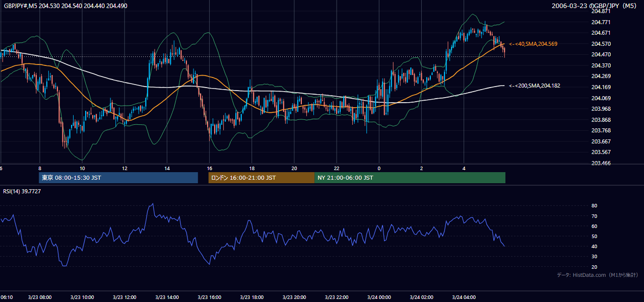
Task: Click the RSI 60 level label
Action: pos(594,226)
